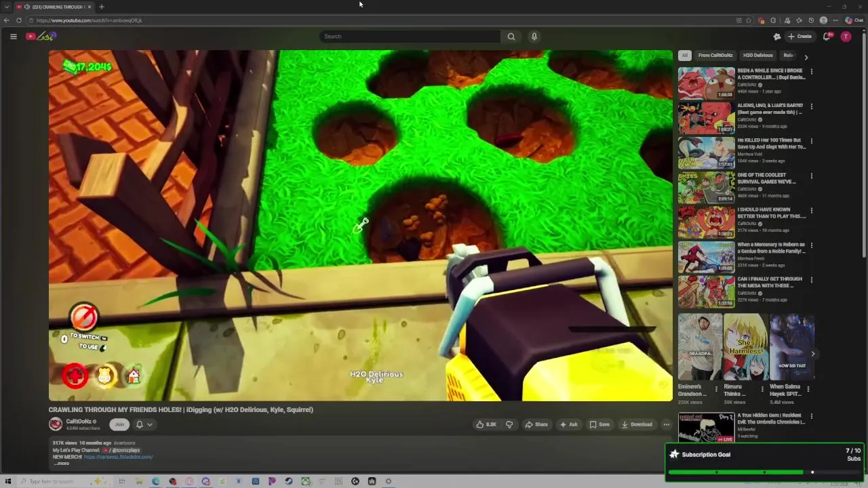Open When a Mercenary Is Reborn video
868x488 pixels.
pyautogui.click(x=743, y=257)
